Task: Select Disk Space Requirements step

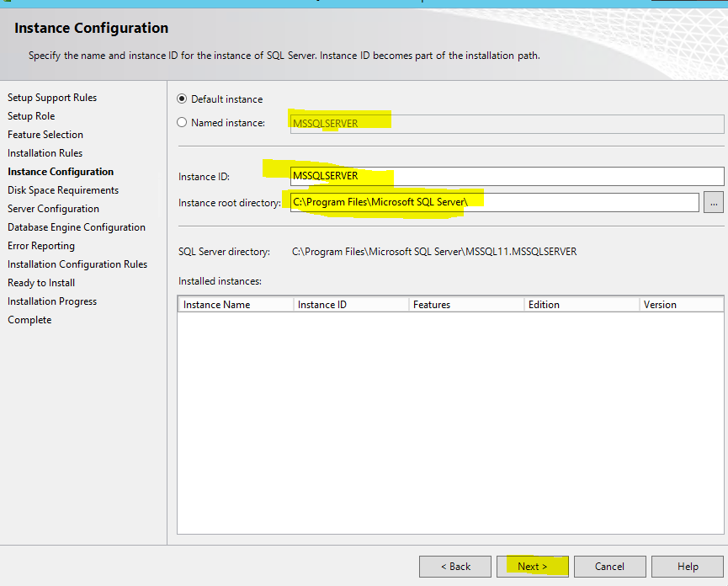Action: [x=63, y=190]
